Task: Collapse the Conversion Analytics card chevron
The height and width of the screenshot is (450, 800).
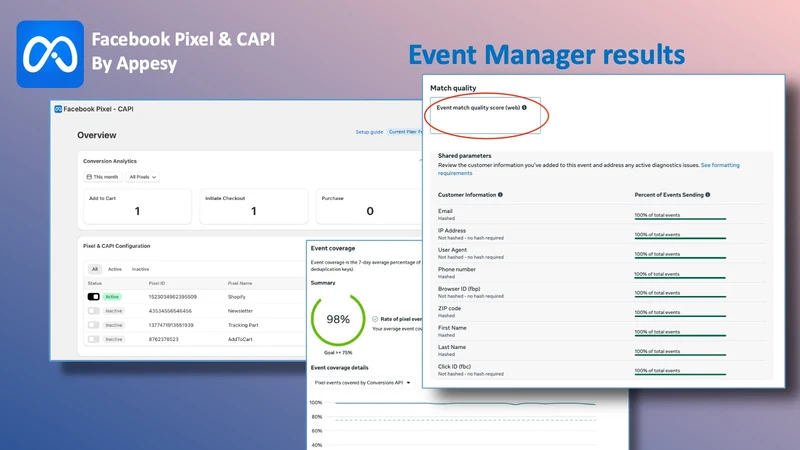Action: click(420, 161)
